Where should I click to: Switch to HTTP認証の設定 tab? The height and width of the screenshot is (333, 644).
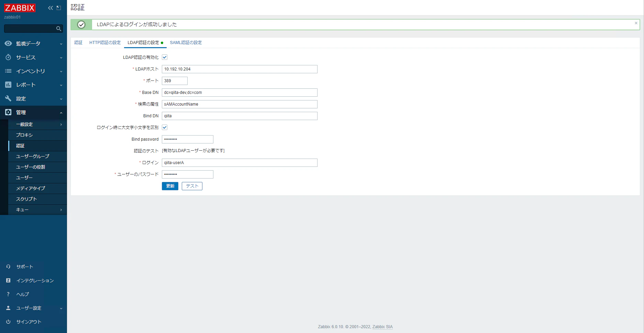(105, 43)
